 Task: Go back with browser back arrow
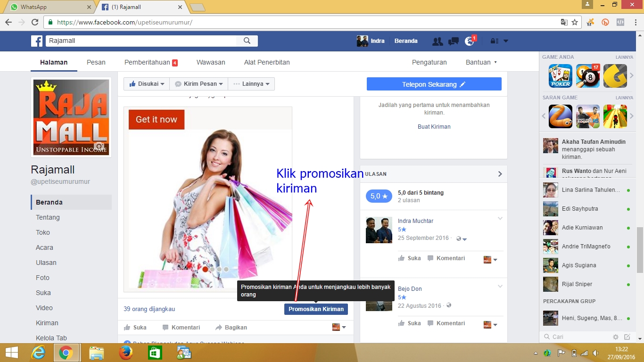point(8,22)
